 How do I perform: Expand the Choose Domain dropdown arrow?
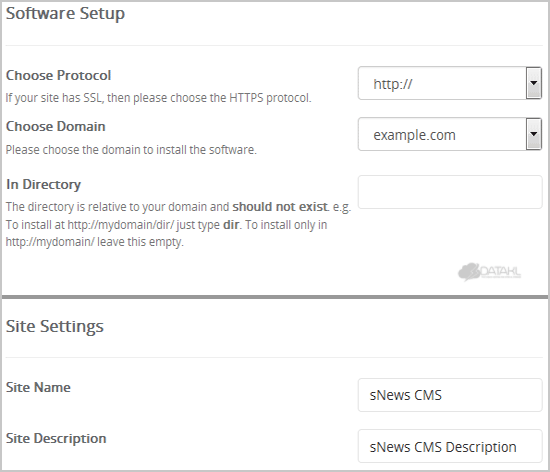[x=534, y=134]
